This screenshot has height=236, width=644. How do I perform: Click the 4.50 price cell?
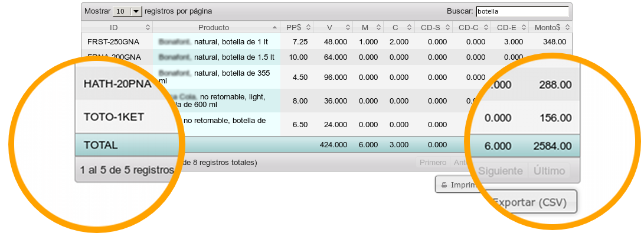(300, 77)
